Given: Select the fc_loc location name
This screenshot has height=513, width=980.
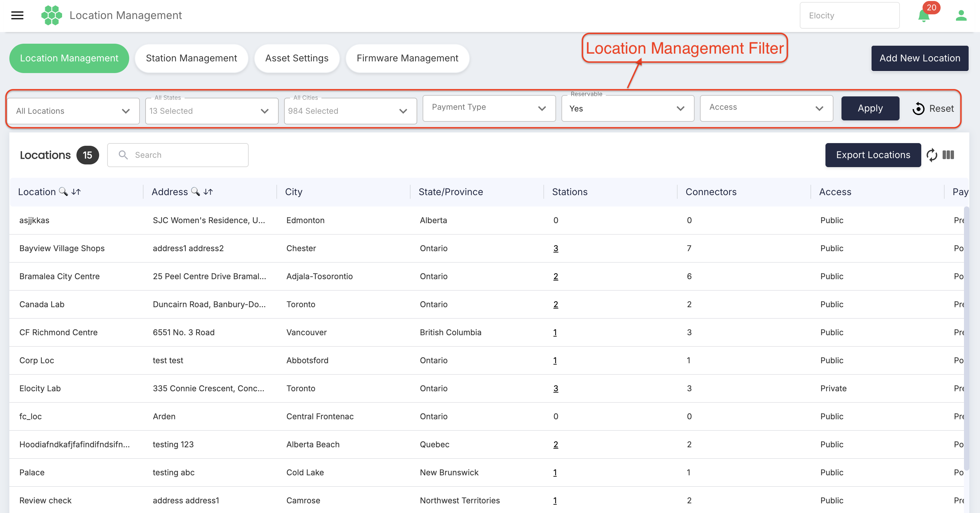Looking at the screenshot, I should point(30,417).
